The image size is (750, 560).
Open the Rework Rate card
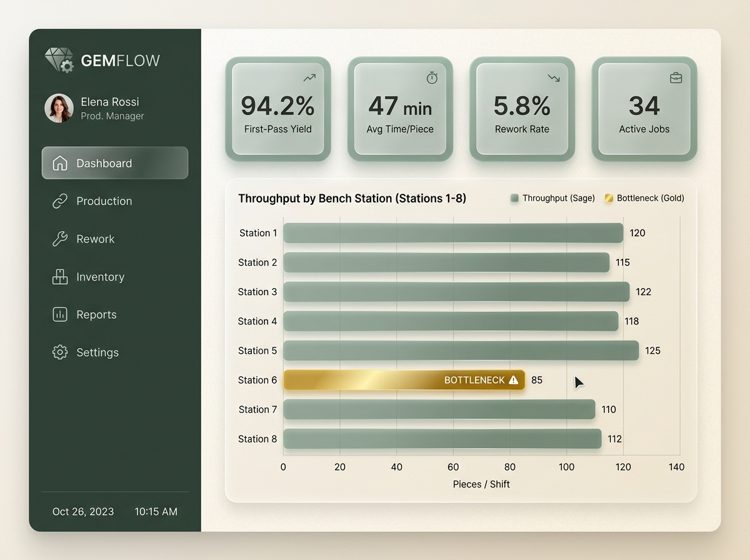[x=522, y=109]
